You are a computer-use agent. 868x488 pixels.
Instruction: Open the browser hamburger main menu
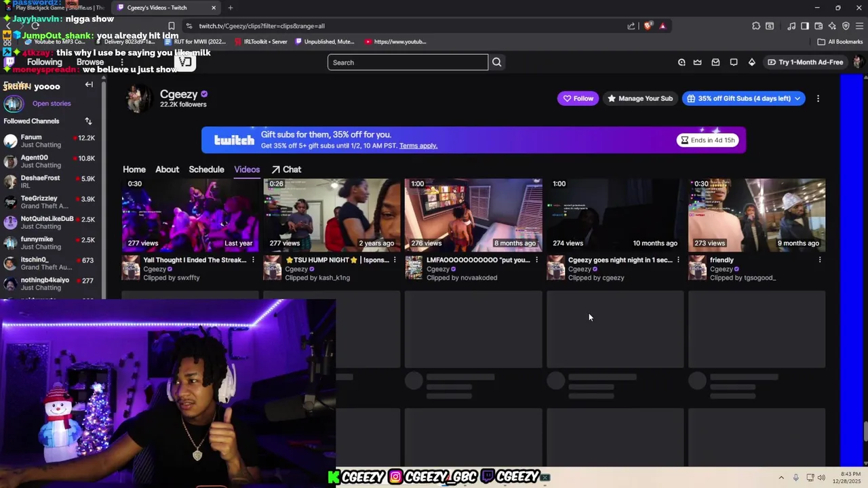pos(859,26)
